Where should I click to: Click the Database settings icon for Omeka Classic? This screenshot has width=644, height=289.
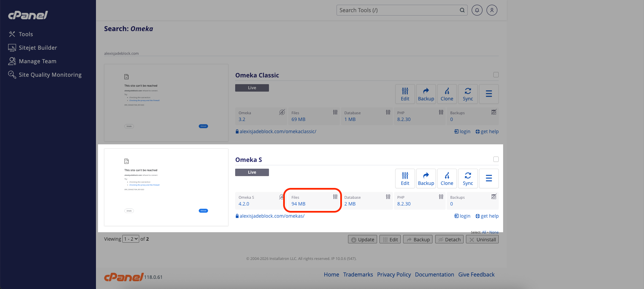point(388,112)
